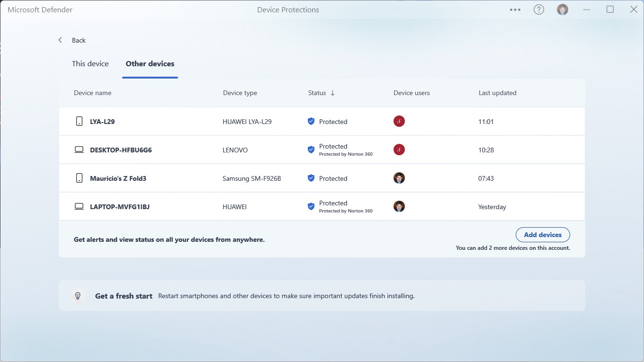644x362 pixels.
Task: Click the shield icon in LAPTOP-MVFG1IBJ row
Action: 311,206
